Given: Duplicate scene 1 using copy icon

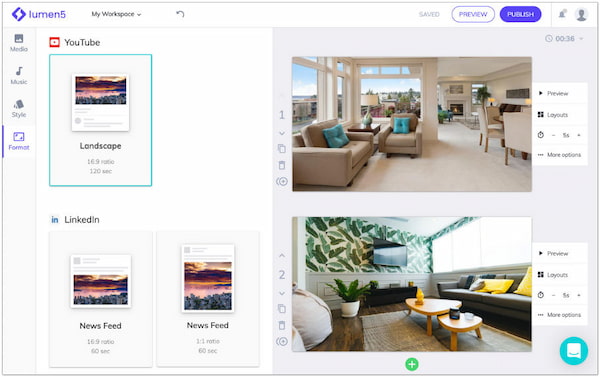Looking at the screenshot, I should pyautogui.click(x=282, y=149).
